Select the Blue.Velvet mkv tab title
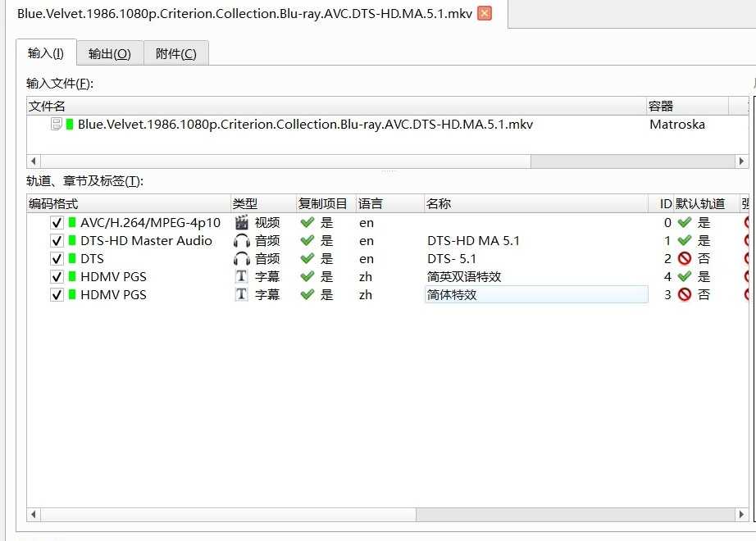The image size is (756, 541). pos(244,13)
